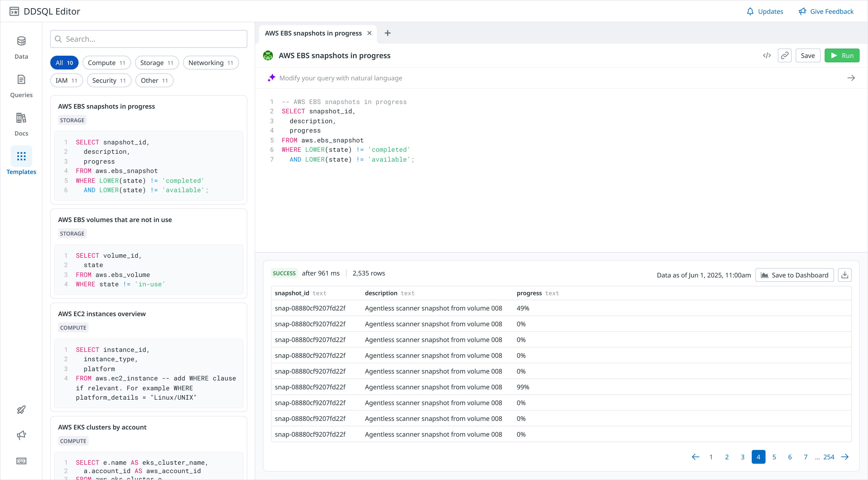Toggle the Storage template filter
The width and height of the screenshot is (868, 480).
click(156, 62)
